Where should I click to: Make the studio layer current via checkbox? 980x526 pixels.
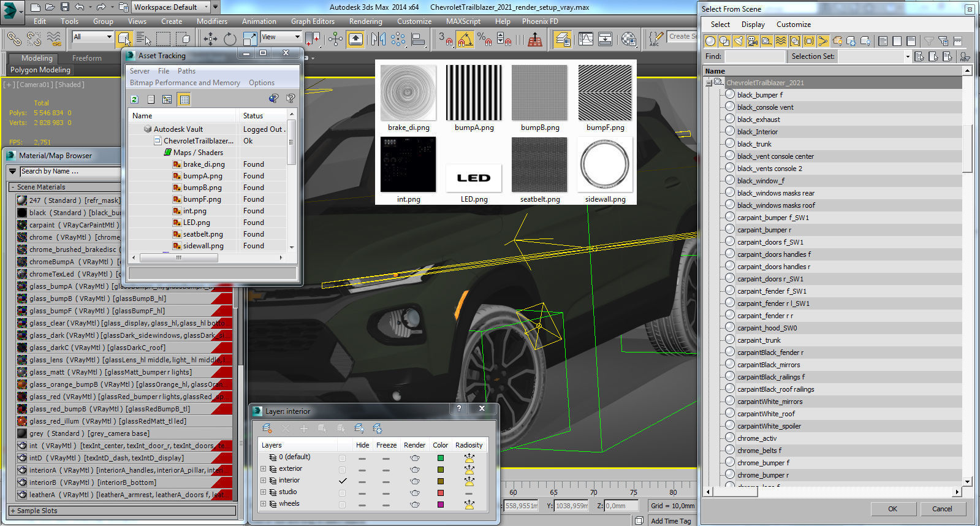[x=342, y=493]
